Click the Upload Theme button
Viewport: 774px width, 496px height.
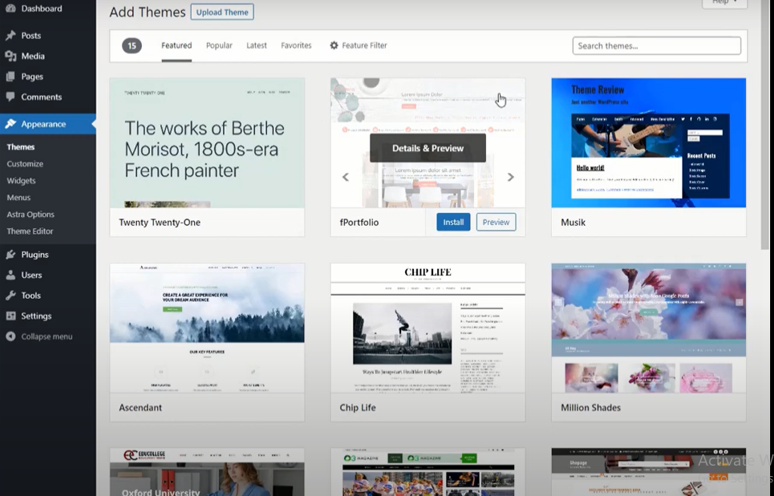(222, 12)
